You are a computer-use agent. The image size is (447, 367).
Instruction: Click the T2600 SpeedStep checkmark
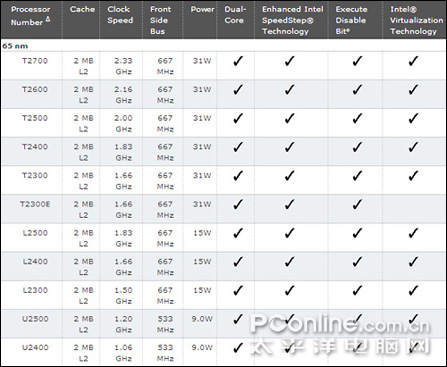click(289, 89)
